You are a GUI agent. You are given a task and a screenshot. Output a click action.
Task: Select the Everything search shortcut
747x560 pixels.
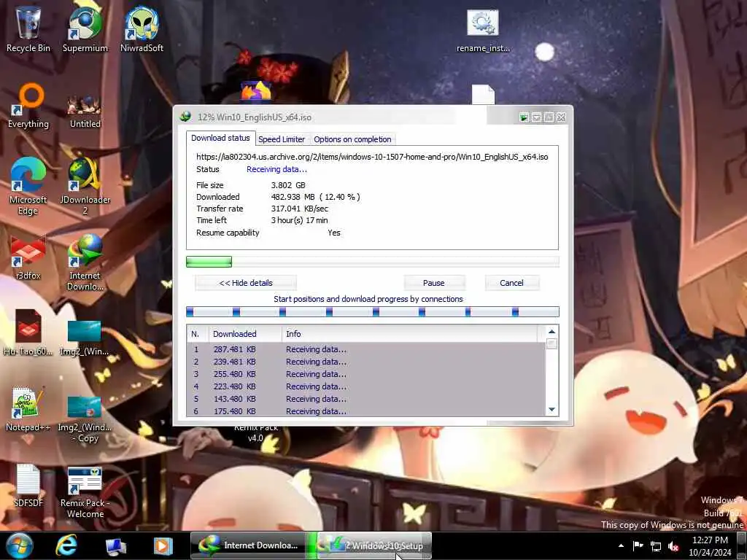(28, 106)
